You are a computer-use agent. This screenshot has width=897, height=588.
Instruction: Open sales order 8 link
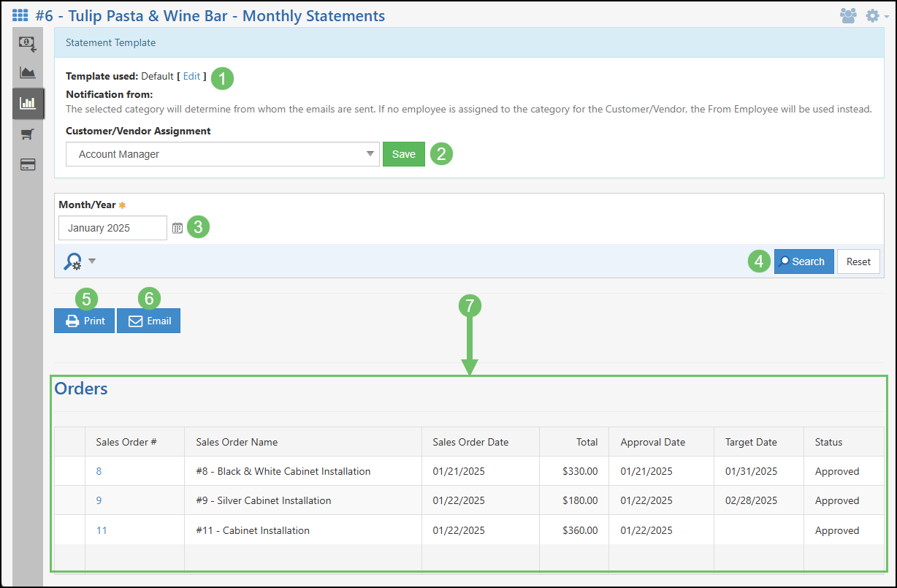pos(99,471)
